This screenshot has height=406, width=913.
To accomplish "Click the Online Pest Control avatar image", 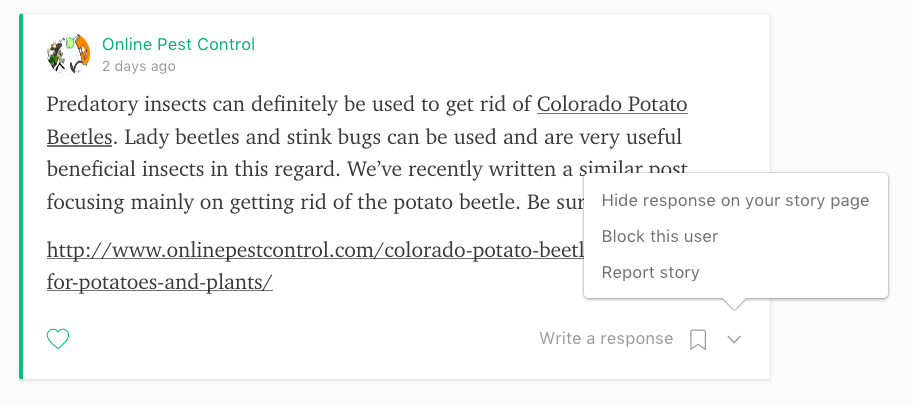I will [69, 54].
